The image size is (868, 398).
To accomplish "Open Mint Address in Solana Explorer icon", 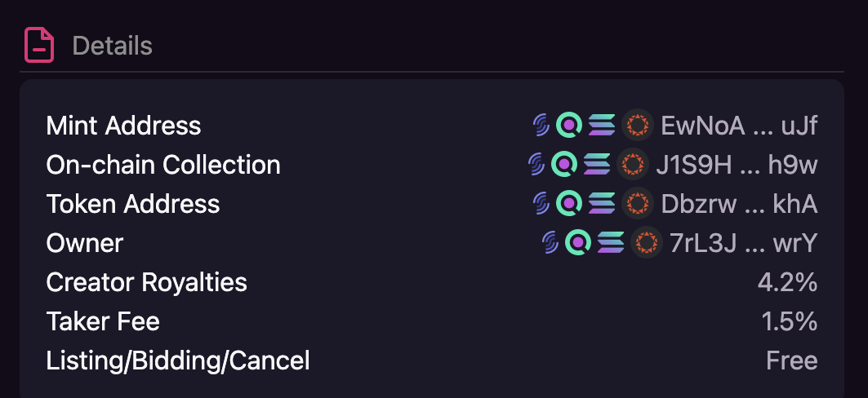I will point(602,125).
